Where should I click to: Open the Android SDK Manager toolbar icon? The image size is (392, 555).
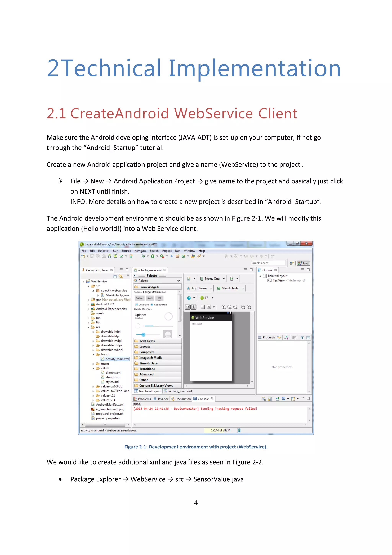pos(110,256)
